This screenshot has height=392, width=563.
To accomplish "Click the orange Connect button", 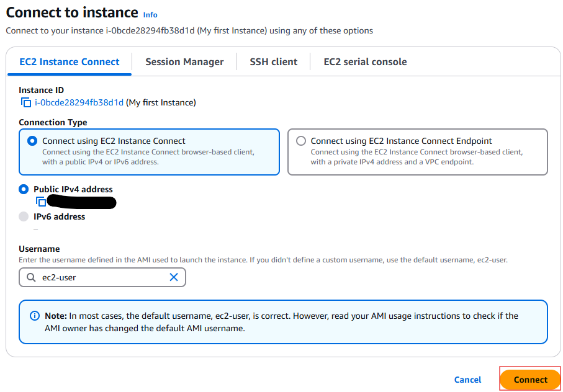I will click(x=530, y=380).
